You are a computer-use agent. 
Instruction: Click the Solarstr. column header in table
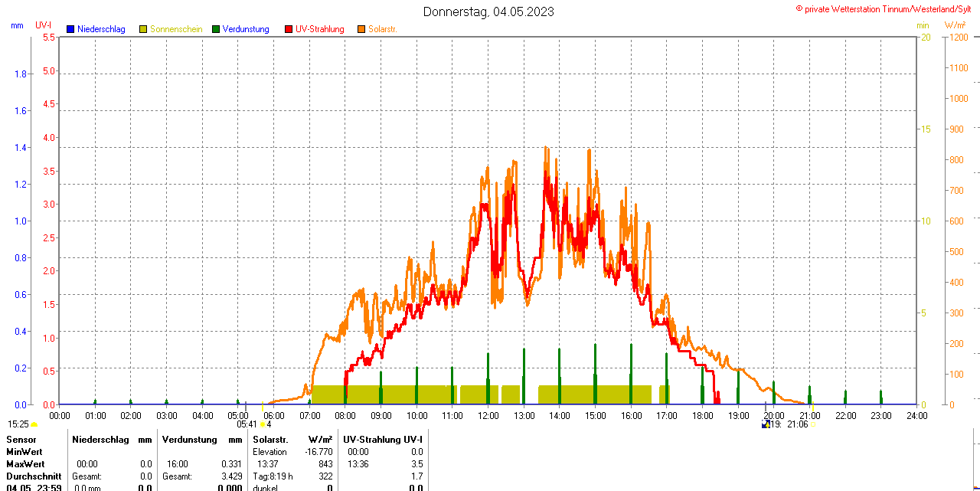270,440
